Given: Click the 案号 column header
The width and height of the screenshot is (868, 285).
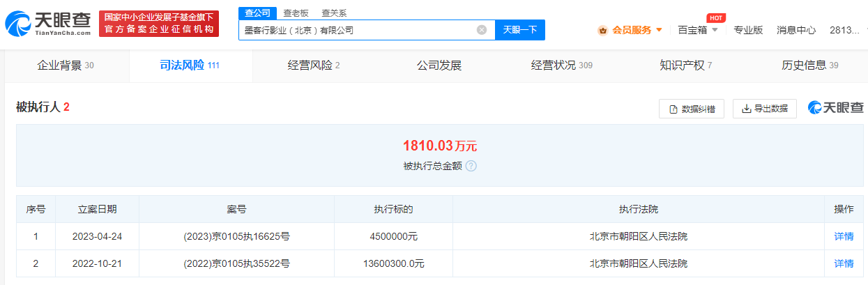Looking at the screenshot, I should [x=236, y=209].
